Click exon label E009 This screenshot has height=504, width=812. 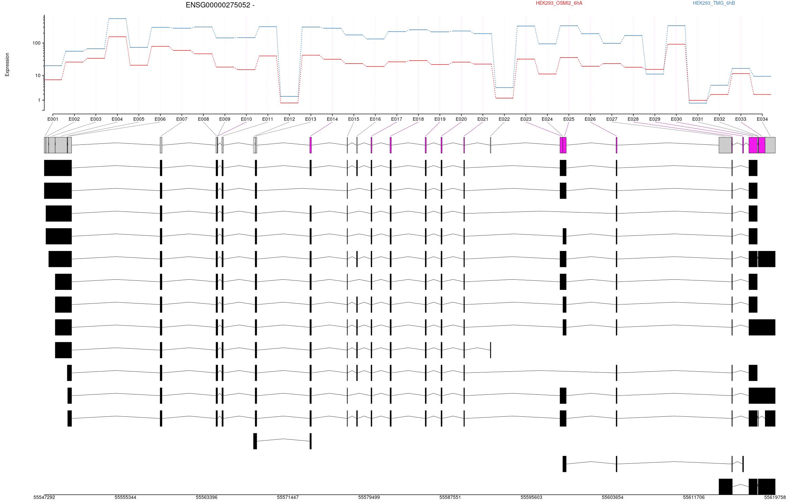[x=225, y=119]
